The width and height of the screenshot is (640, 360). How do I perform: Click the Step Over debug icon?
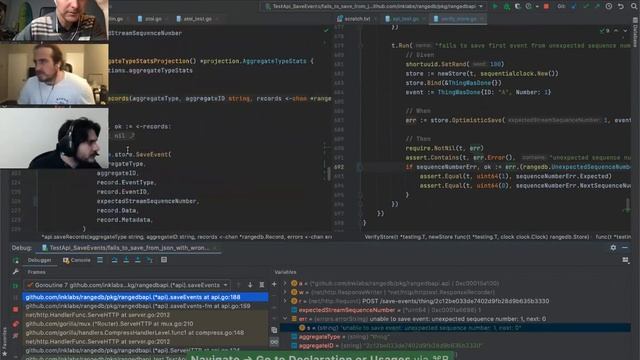114,260
